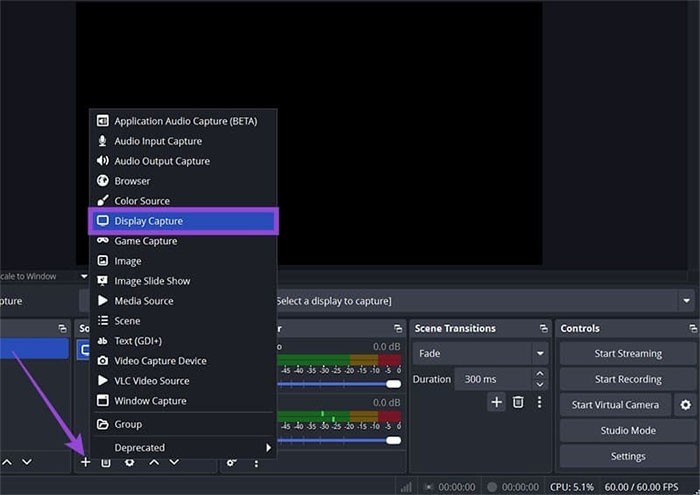
Task: Toggle Studio Mode
Action: pos(627,431)
